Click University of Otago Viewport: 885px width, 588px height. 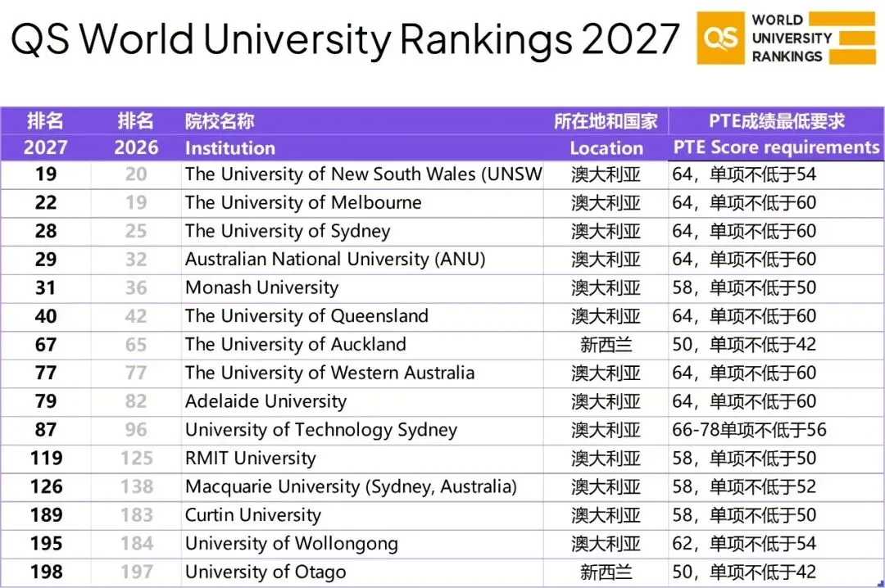pos(265,572)
